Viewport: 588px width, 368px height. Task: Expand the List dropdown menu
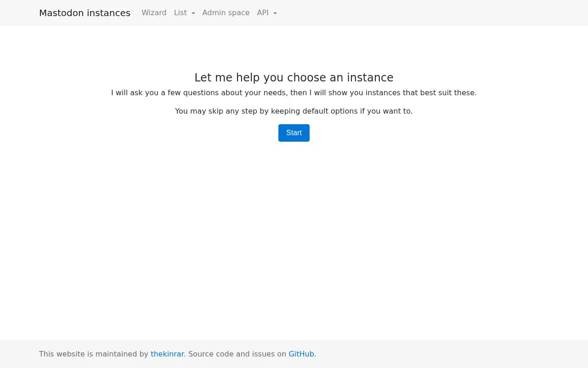tap(184, 13)
